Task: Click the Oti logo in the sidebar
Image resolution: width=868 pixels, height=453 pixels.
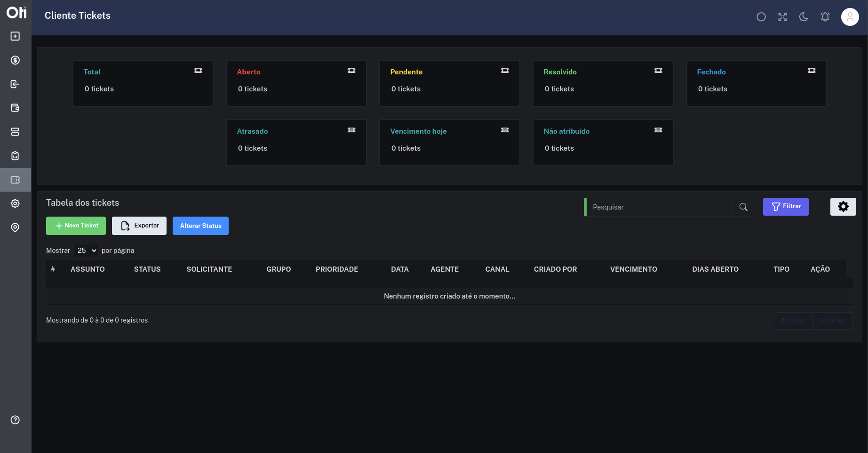Action: (16, 12)
